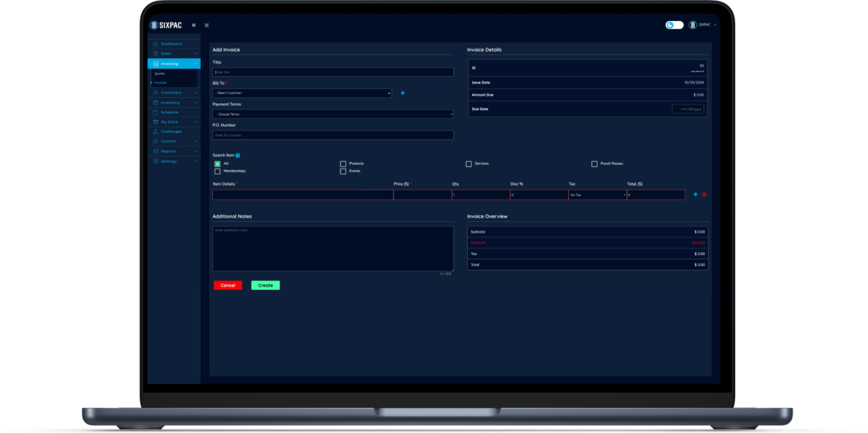This screenshot has width=868, height=433.
Task: Click inside the P.O. Number field
Action: point(332,135)
